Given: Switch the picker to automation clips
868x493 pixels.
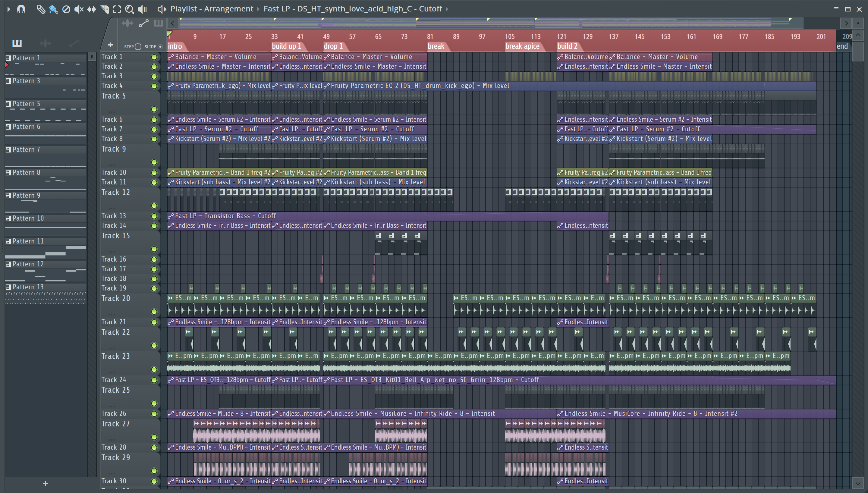Looking at the screenshot, I should (x=74, y=43).
